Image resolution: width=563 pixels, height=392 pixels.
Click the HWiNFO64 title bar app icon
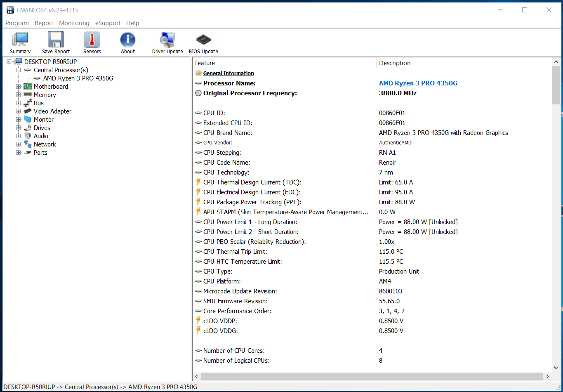(x=10, y=10)
